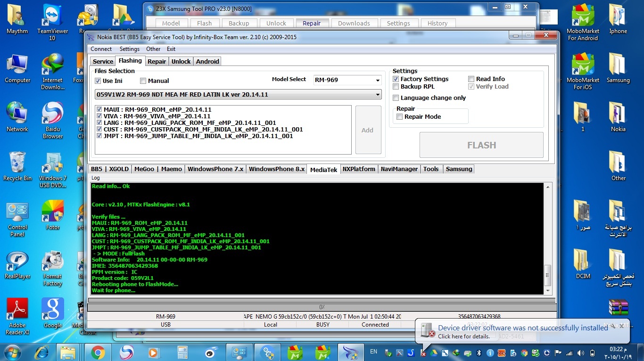The image size is (644, 361).
Task: Open the DCIM desktop folder
Action: pos(583,264)
